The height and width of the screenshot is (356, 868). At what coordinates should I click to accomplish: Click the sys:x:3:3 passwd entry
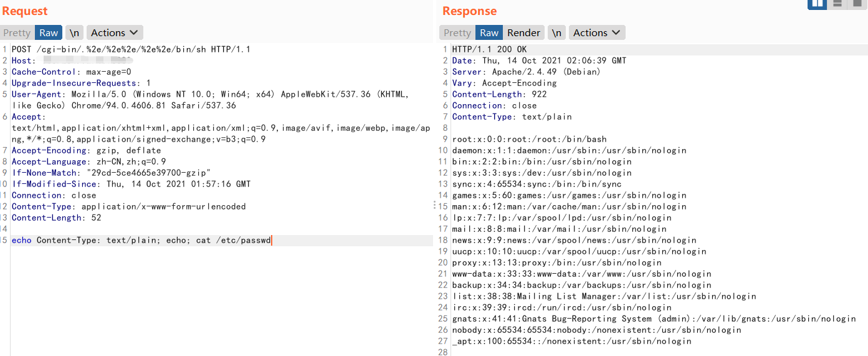(542, 173)
